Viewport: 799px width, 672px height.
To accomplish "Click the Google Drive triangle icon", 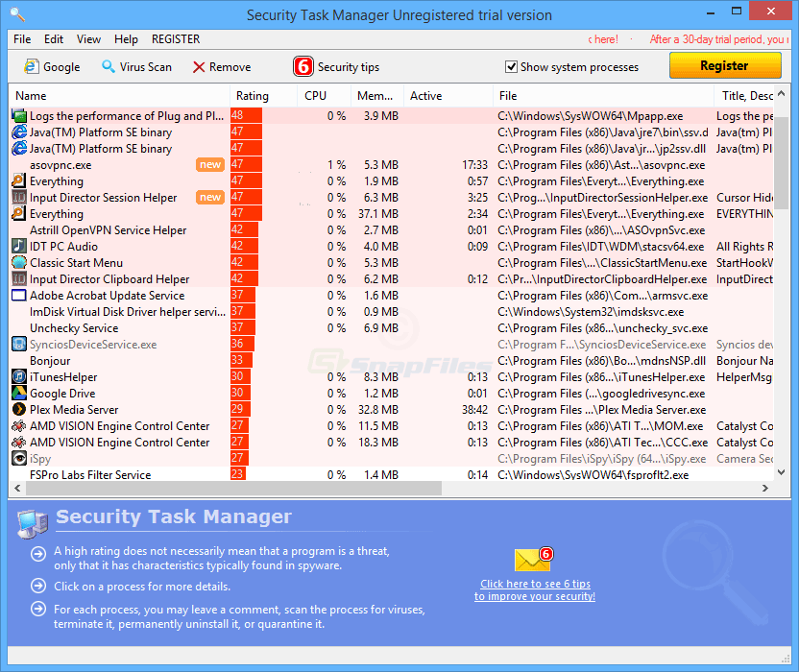I will [x=19, y=393].
